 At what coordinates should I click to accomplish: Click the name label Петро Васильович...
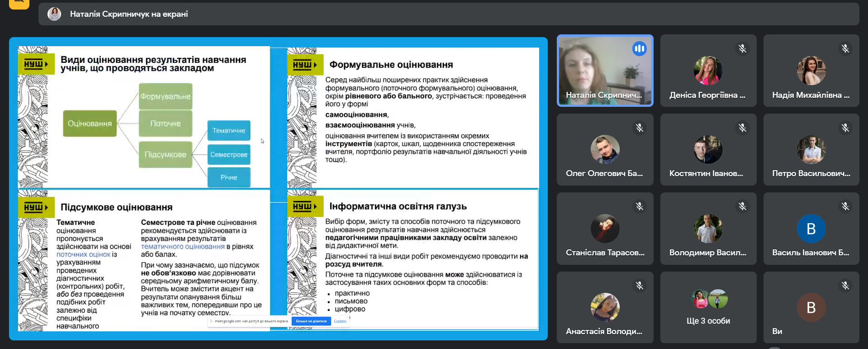(811, 173)
